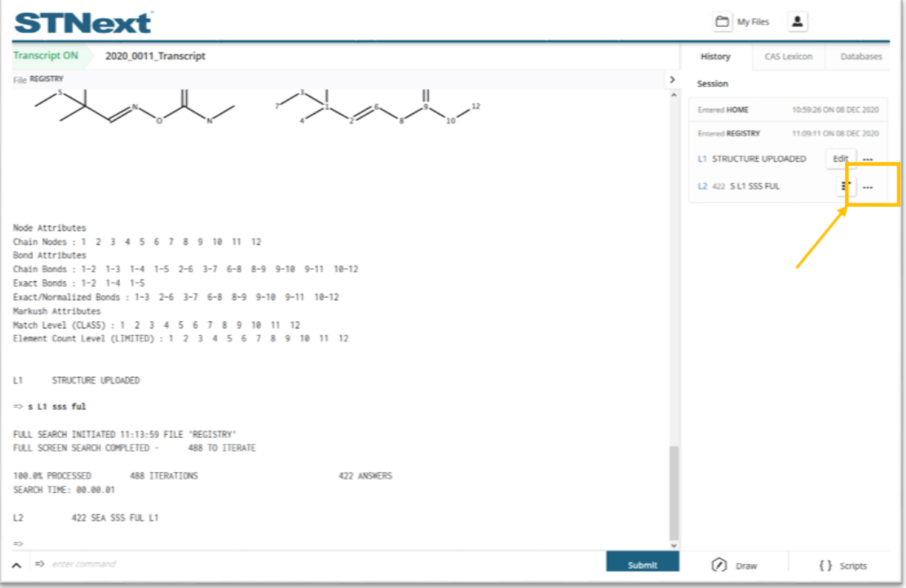906x588 pixels.
Task: Open the L1 more options ellipsis
Action: pyautogui.click(x=868, y=159)
